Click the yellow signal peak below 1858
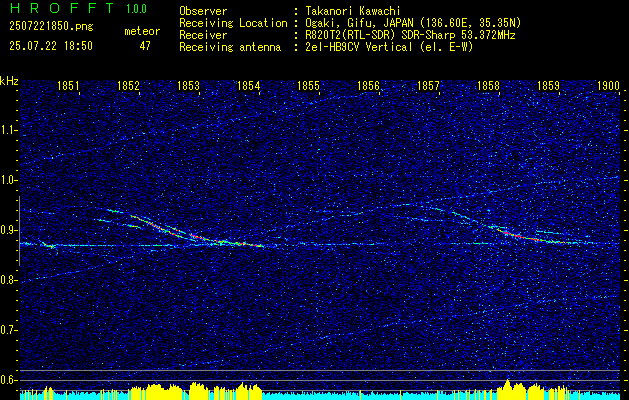The width and height of the screenshot is (629, 400). 507,389
